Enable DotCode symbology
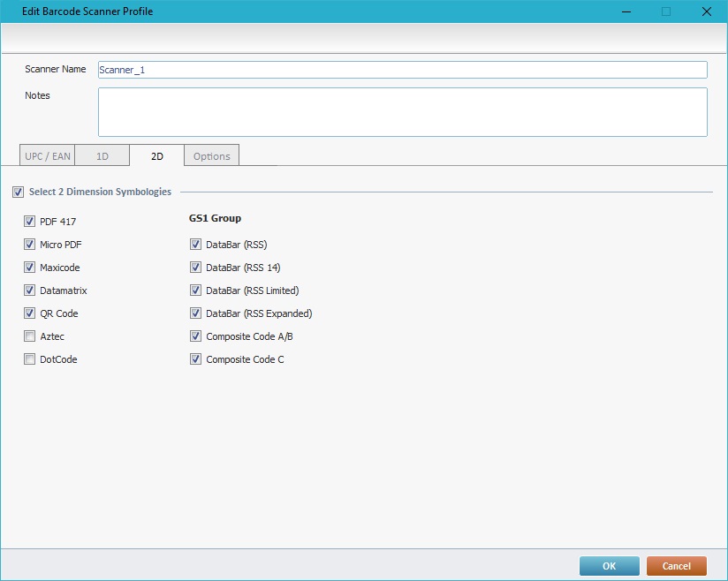 tap(30, 359)
